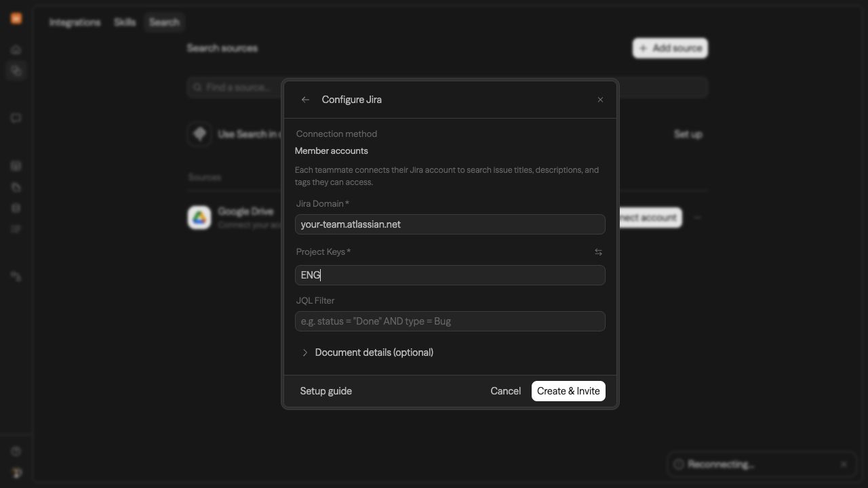This screenshot has height=488, width=868.
Task: Open more options for Google Drive row
Action: (697, 218)
